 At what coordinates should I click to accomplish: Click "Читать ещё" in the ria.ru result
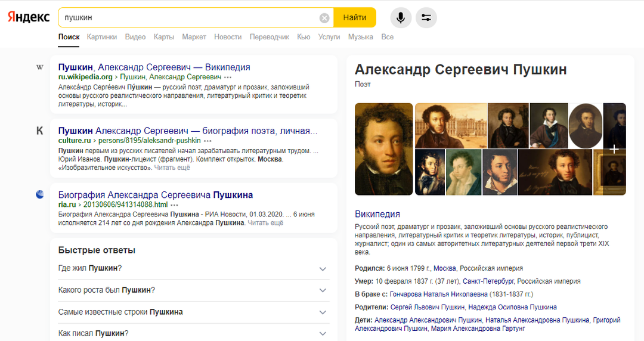pyautogui.click(x=265, y=223)
